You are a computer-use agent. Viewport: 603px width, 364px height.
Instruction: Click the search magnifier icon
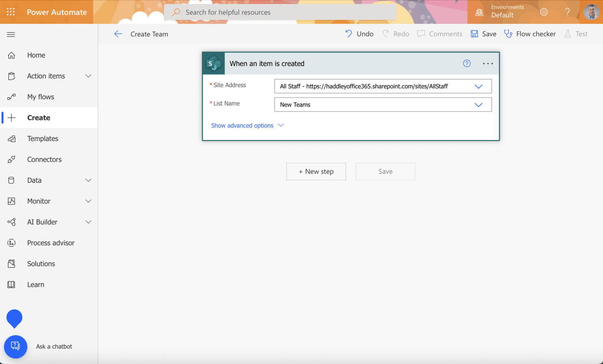click(176, 12)
